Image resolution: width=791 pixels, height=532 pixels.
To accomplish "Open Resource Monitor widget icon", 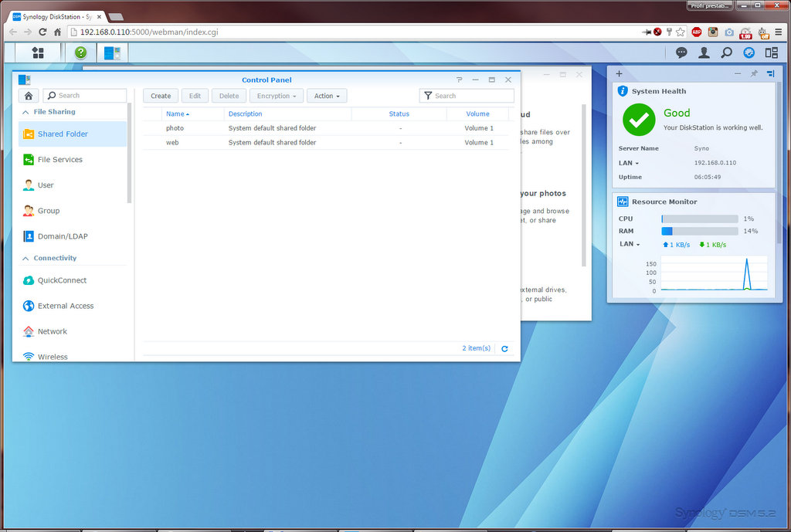I will [623, 202].
